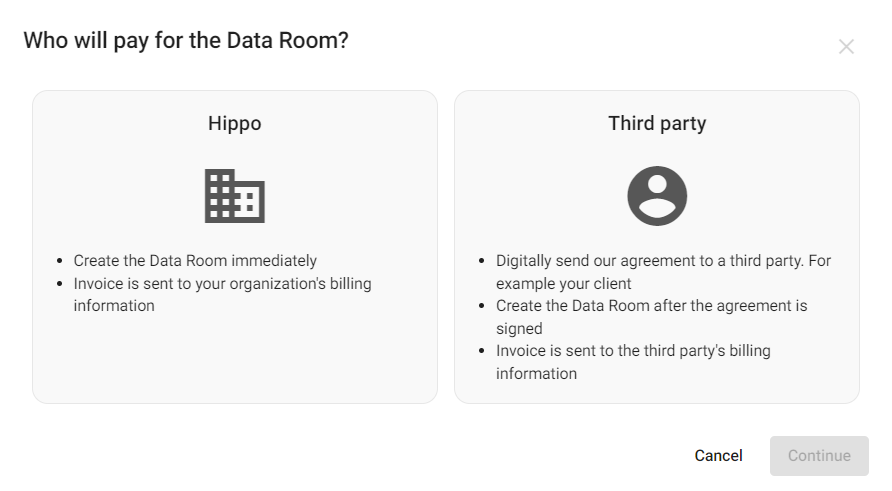This screenshot has height=491, width=892.
Task: Close the dialog with the X icon
Action: [846, 47]
